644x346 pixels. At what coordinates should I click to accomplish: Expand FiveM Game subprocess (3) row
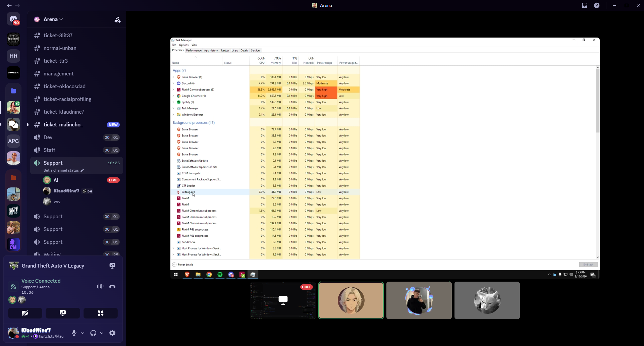point(173,90)
